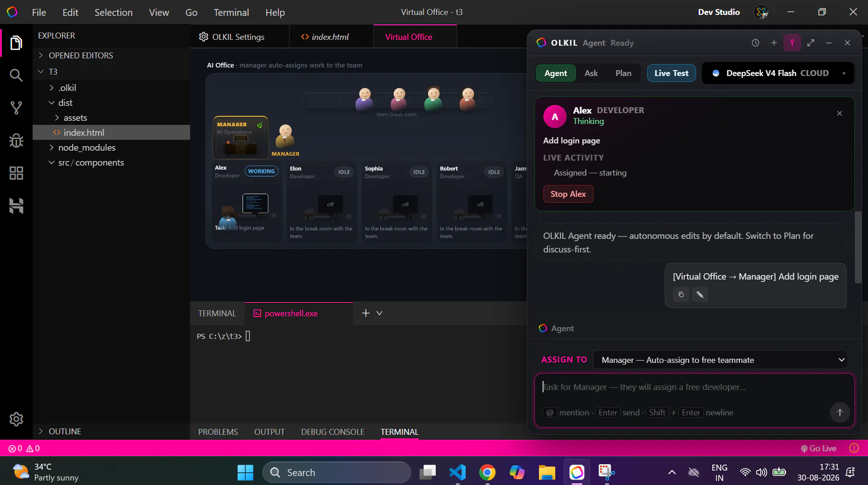Collapse the T3 root folder

111,71
